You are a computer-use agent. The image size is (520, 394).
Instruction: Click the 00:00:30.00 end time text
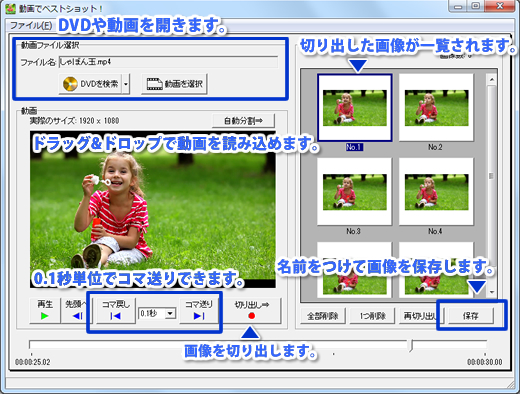click(x=484, y=362)
